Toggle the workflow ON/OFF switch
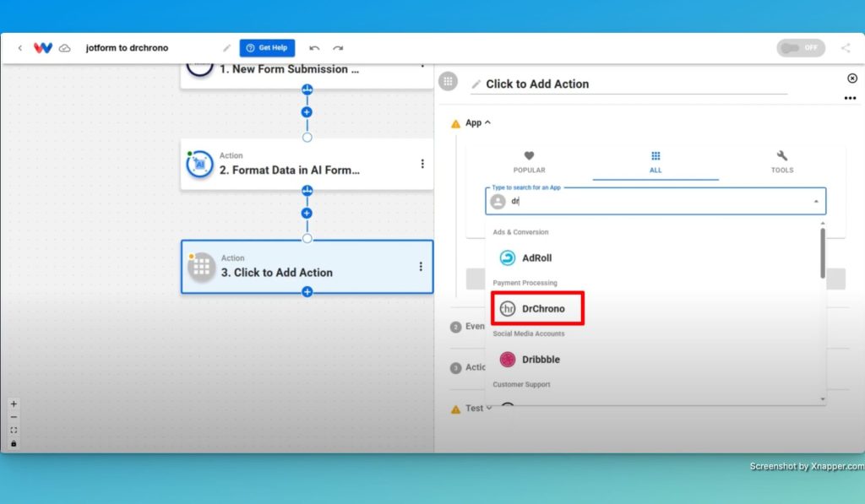The image size is (865, 504). pyautogui.click(x=801, y=48)
